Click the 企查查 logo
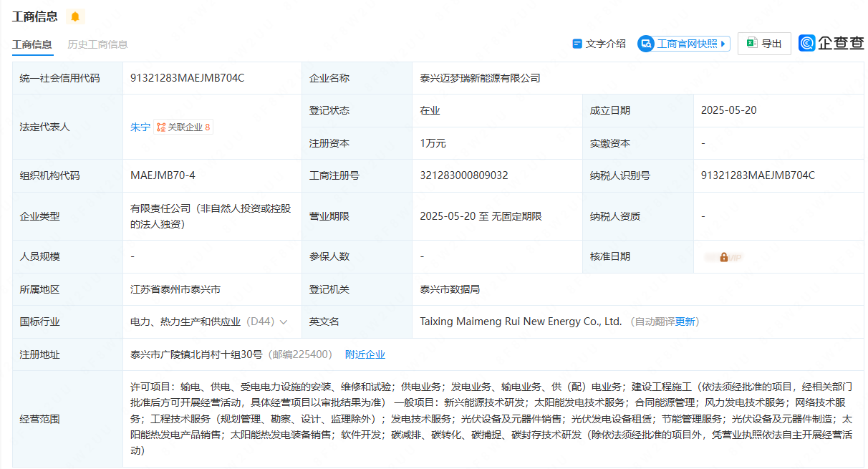 (831, 44)
